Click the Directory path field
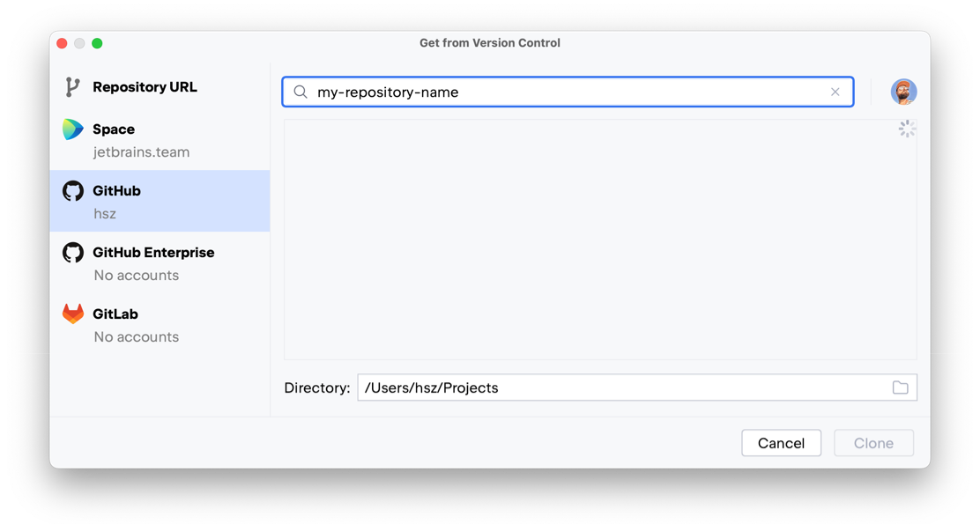This screenshot has width=980, height=524. tap(617, 387)
